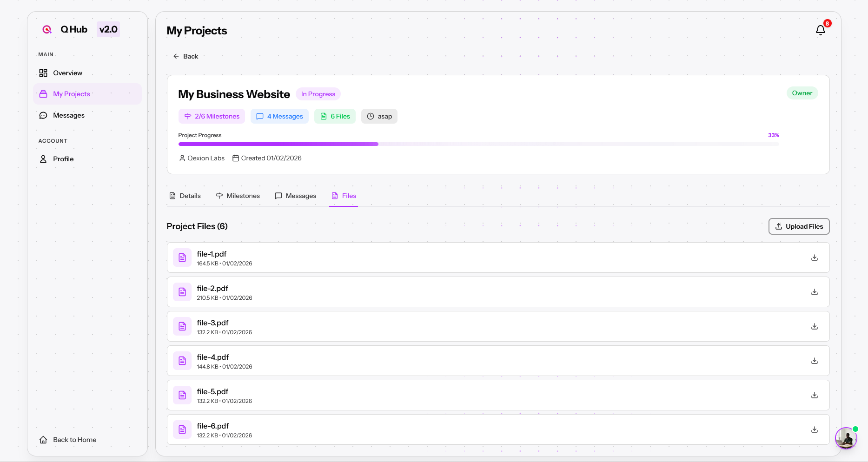Click the asap deadline badge

tap(379, 116)
